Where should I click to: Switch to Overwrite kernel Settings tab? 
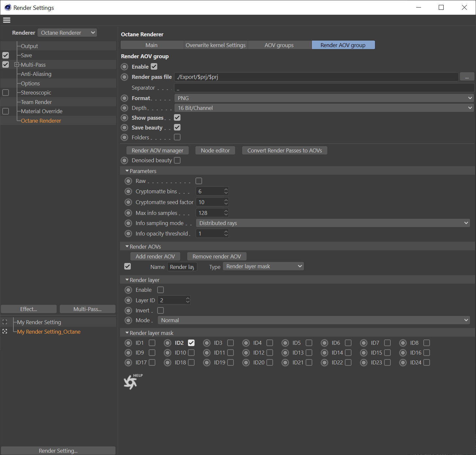click(215, 45)
